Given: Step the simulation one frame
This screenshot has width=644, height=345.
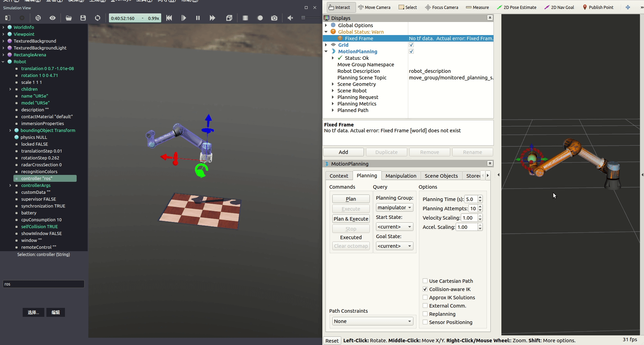Looking at the screenshot, I should 184,18.
